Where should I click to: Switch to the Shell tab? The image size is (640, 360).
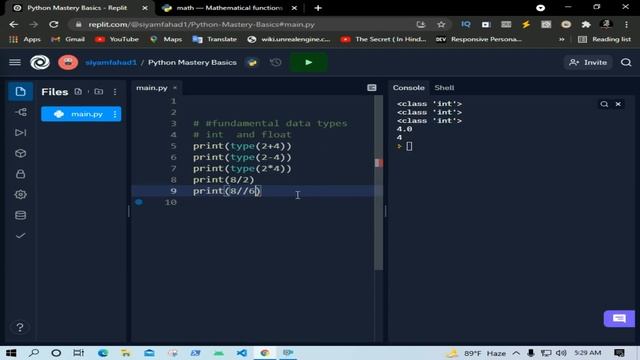point(444,88)
